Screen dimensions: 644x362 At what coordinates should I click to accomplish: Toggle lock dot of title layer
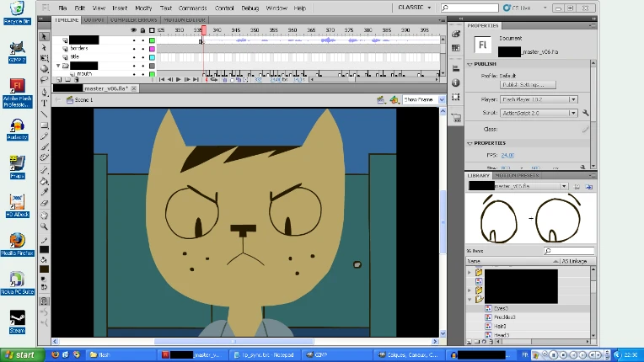(143, 57)
